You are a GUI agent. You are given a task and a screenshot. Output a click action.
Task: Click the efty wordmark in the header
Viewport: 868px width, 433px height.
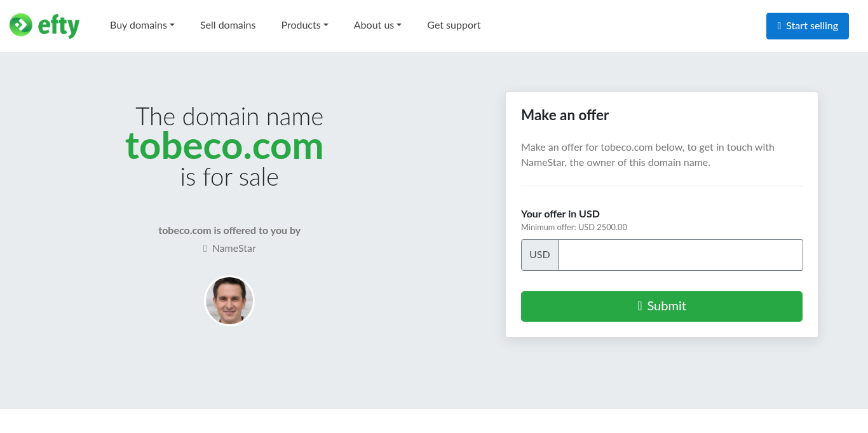(x=58, y=26)
